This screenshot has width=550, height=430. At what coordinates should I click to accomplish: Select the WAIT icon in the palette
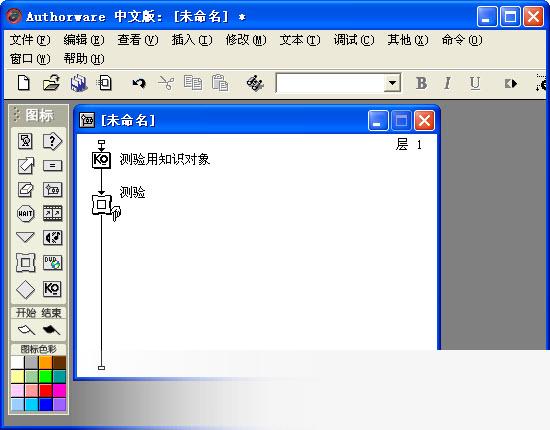(25, 214)
